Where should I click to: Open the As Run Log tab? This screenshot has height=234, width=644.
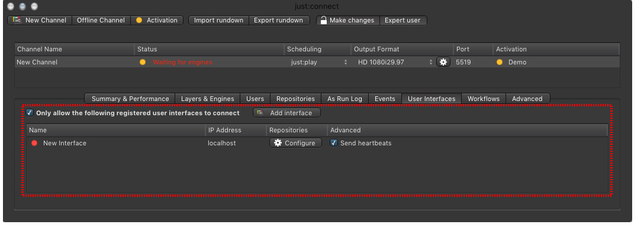[344, 99]
